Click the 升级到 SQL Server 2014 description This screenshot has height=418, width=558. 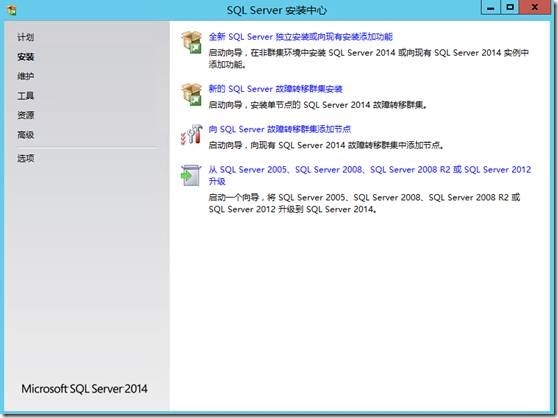364,203
